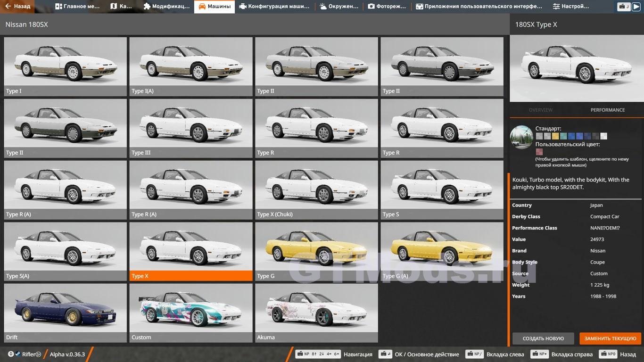Click the Years 1988 - 1998 row

[576, 296]
